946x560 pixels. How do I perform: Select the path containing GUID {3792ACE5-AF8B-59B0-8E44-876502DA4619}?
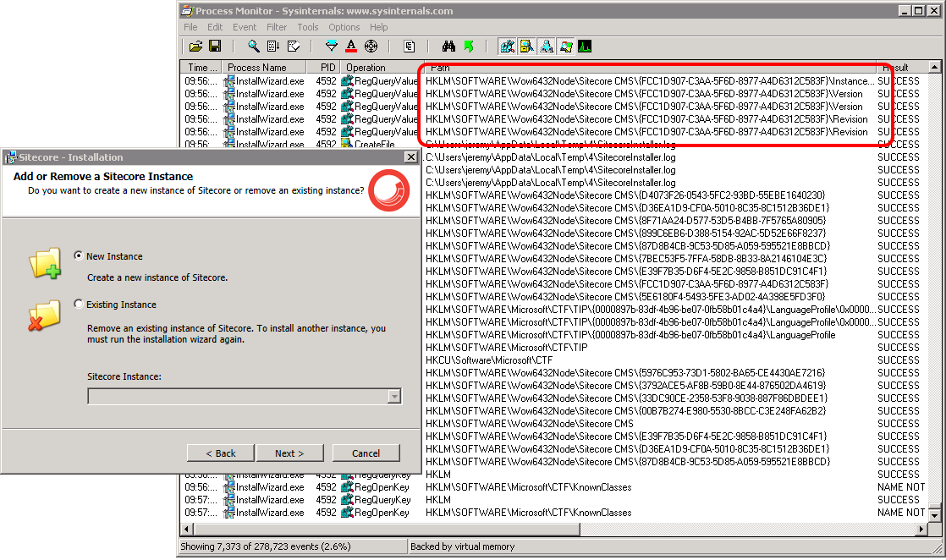[x=625, y=386]
